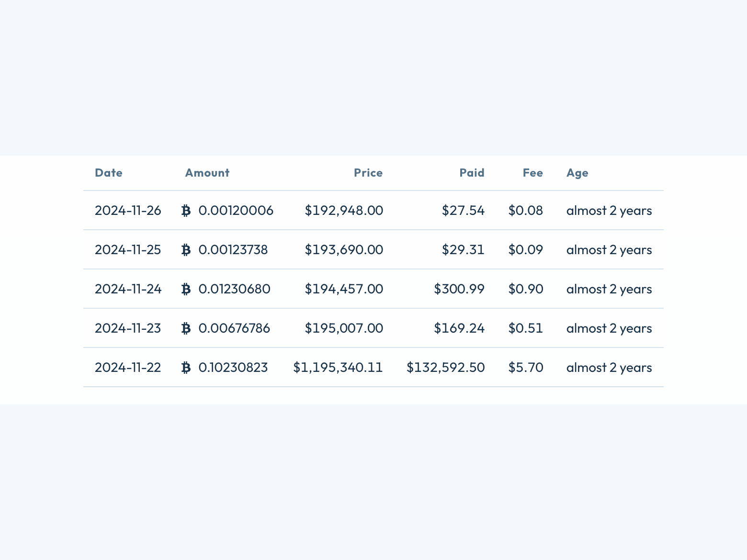Click the amount 0.00123738
The image size is (747, 560).
[x=233, y=250]
